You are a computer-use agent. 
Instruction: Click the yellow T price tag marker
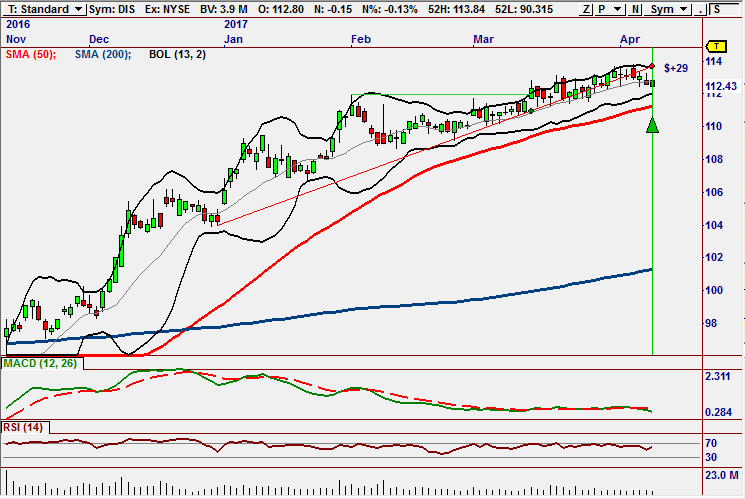click(716, 46)
